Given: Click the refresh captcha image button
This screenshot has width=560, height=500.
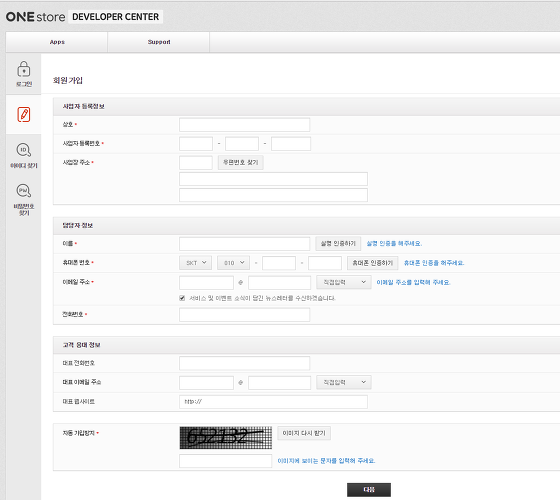Looking at the screenshot, I should pyautogui.click(x=304, y=433).
